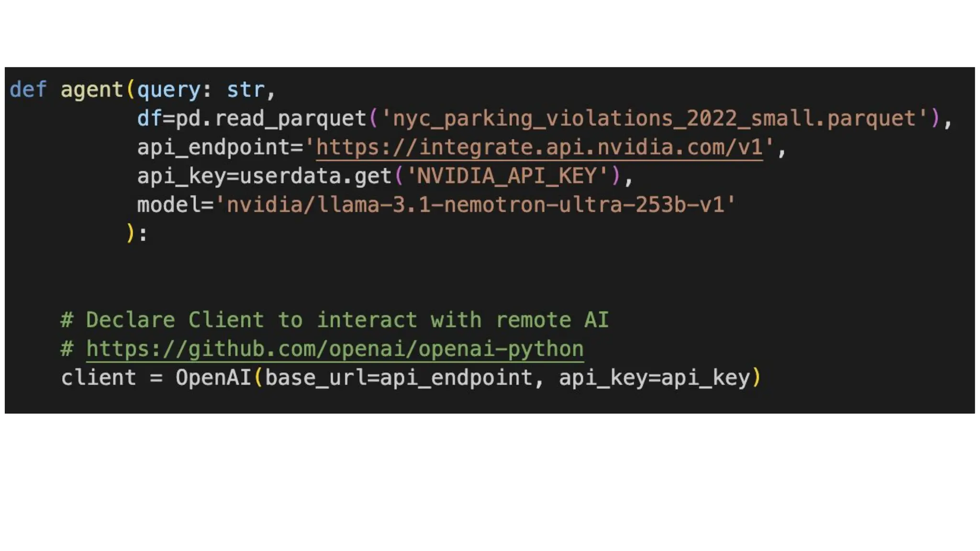The image size is (980, 551).
Task: Click the 'userdata.get' call
Action: 315,176
